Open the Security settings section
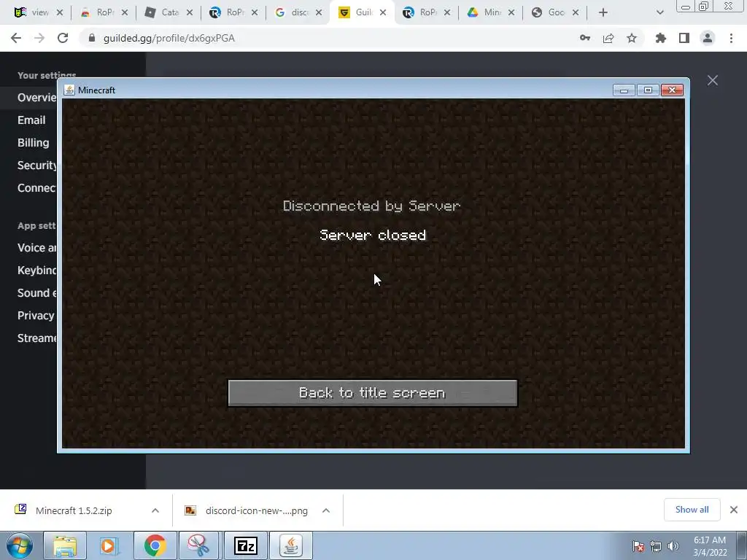Screen dimensions: 747x560 (x=36, y=166)
